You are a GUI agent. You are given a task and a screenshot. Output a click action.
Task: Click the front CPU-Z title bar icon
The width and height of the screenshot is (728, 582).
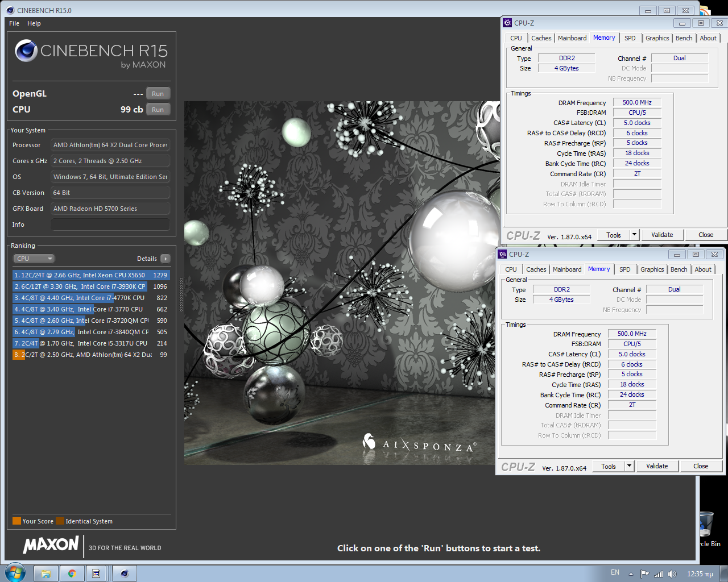click(x=502, y=254)
